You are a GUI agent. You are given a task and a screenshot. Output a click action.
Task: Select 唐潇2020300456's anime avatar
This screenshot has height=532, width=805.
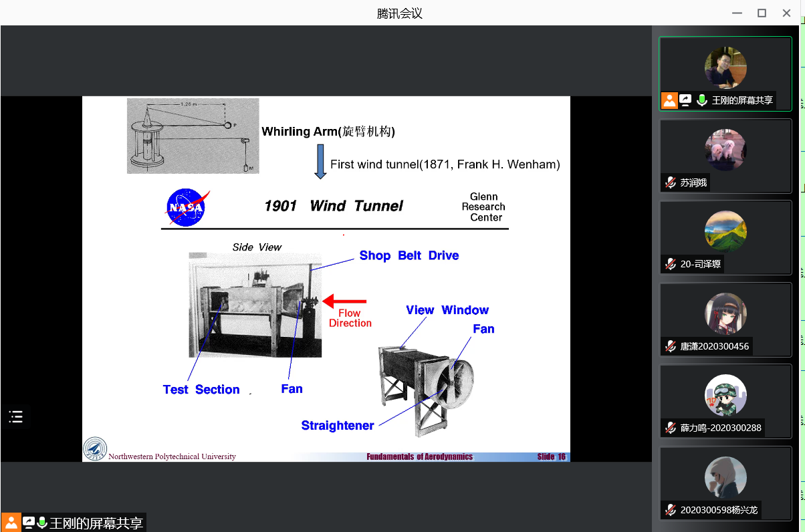click(x=725, y=314)
